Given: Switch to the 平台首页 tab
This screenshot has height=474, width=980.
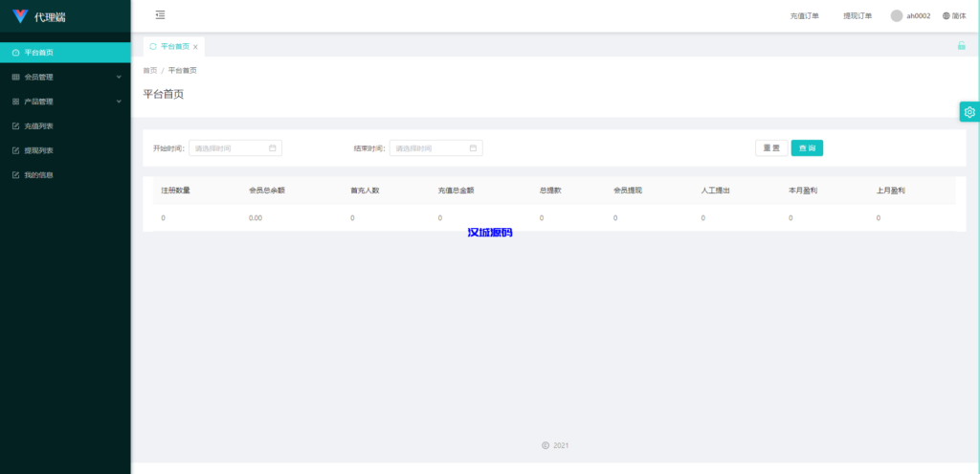Looking at the screenshot, I should 174,46.
